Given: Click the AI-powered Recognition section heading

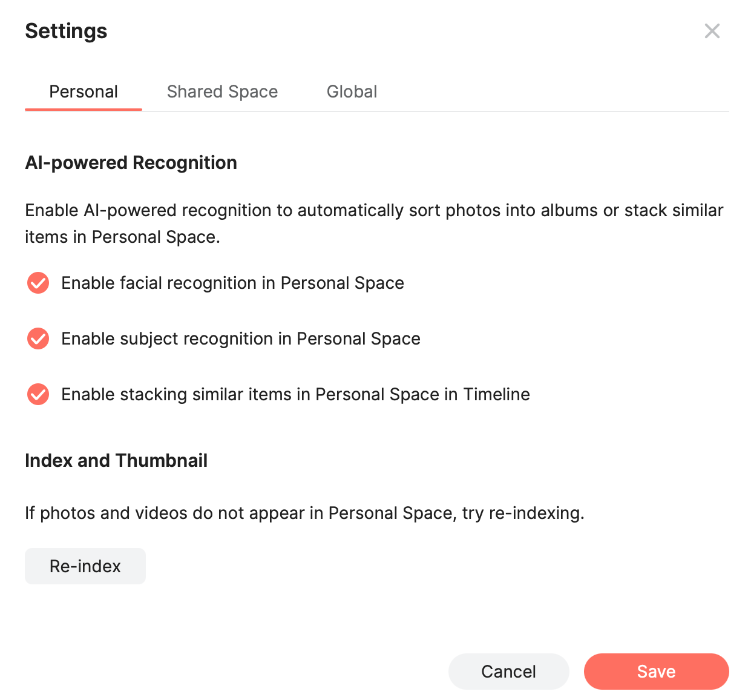Looking at the screenshot, I should coord(131,162).
